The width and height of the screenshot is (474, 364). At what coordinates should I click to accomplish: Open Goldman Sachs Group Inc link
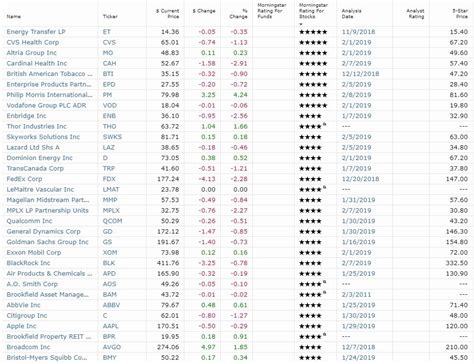(47, 242)
